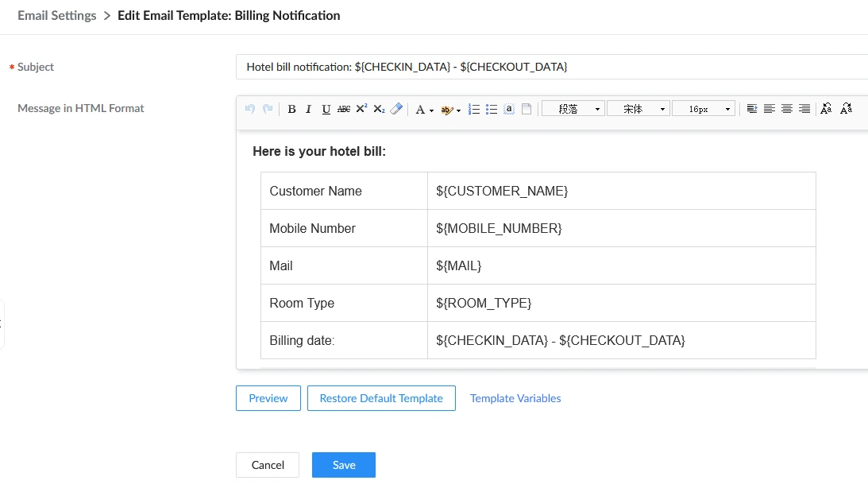Click the ${MAIL} variable cell
868x488 pixels.
(x=622, y=266)
